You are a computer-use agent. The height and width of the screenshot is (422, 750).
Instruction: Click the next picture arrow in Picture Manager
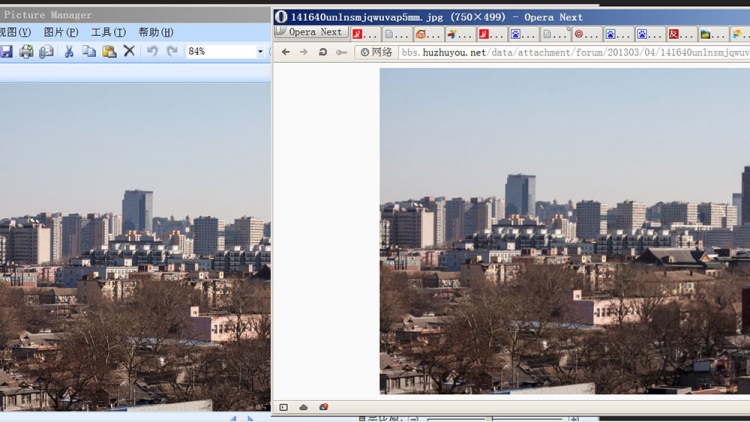[250, 419]
